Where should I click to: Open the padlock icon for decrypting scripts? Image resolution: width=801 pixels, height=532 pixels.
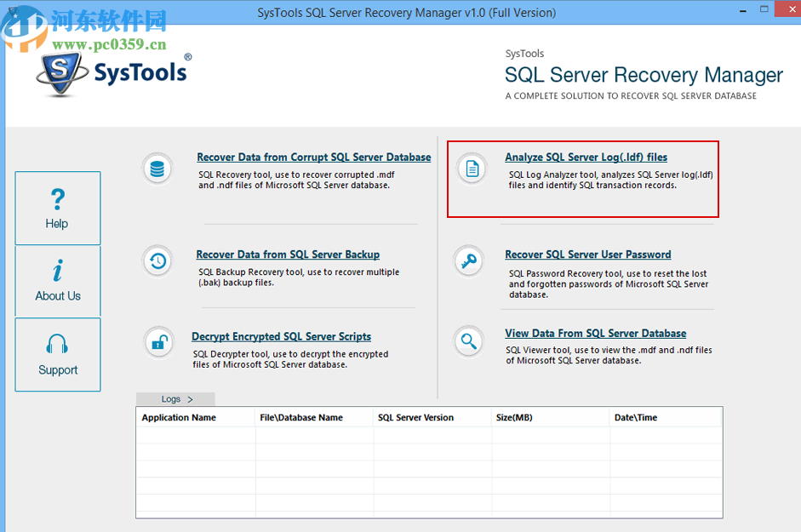click(x=157, y=341)
